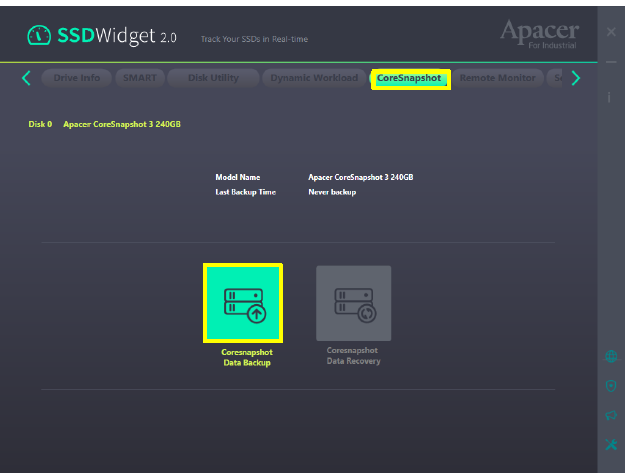Open the wrench tools icon in sidebar
The width and height of the screenshot is (625, 473).
(x=611, y=444)
